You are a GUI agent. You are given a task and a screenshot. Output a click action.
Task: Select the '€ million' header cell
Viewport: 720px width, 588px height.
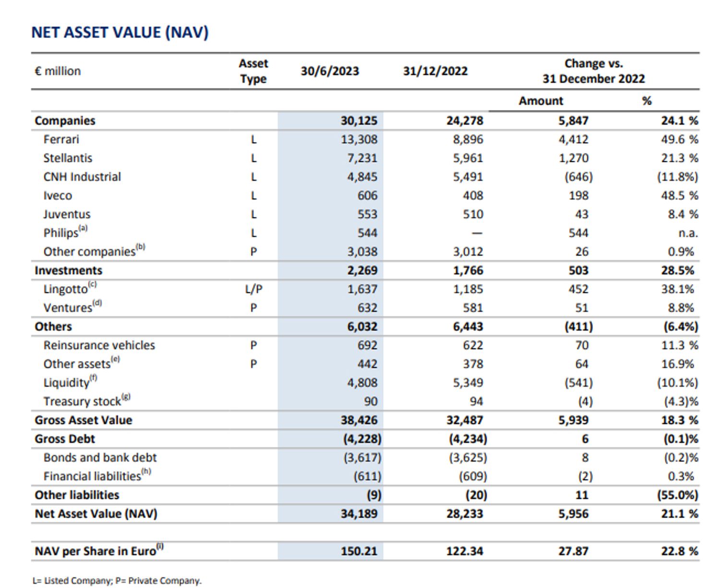tap(58, 71)
